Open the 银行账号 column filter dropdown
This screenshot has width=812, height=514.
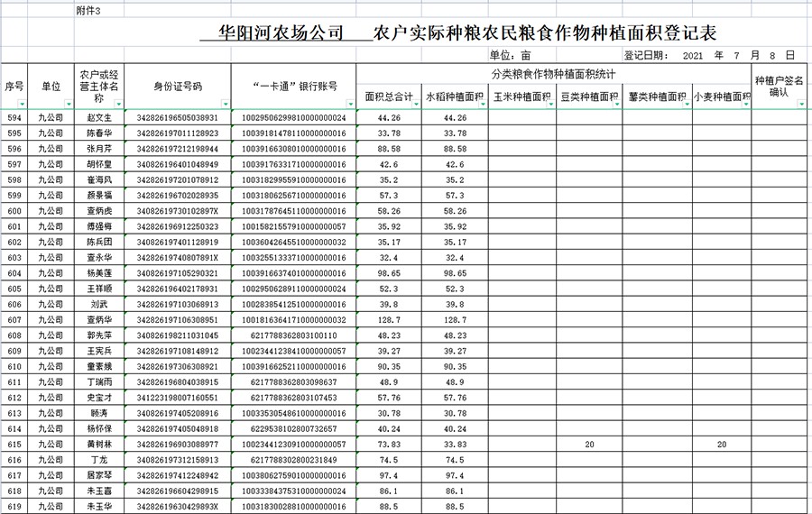[x=350, y=105]
